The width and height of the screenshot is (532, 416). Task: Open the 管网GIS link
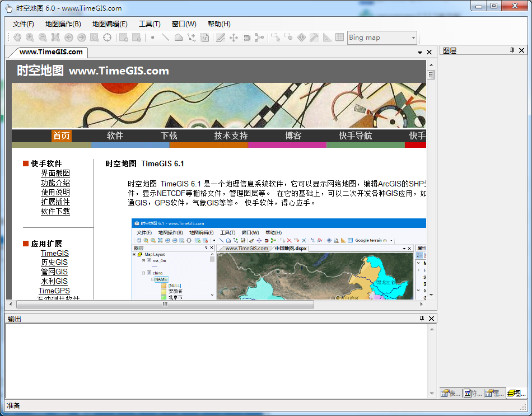(54, 272)
